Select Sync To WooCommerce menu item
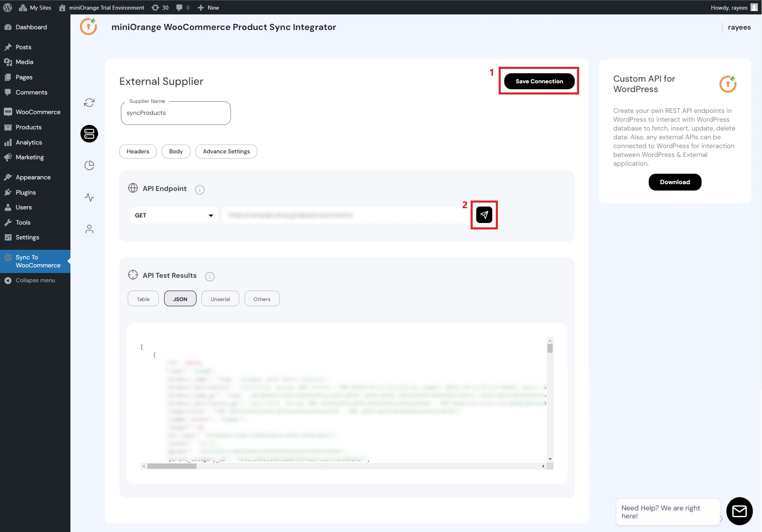This screenshot has width=762, height=532. [x=35, y=261]
